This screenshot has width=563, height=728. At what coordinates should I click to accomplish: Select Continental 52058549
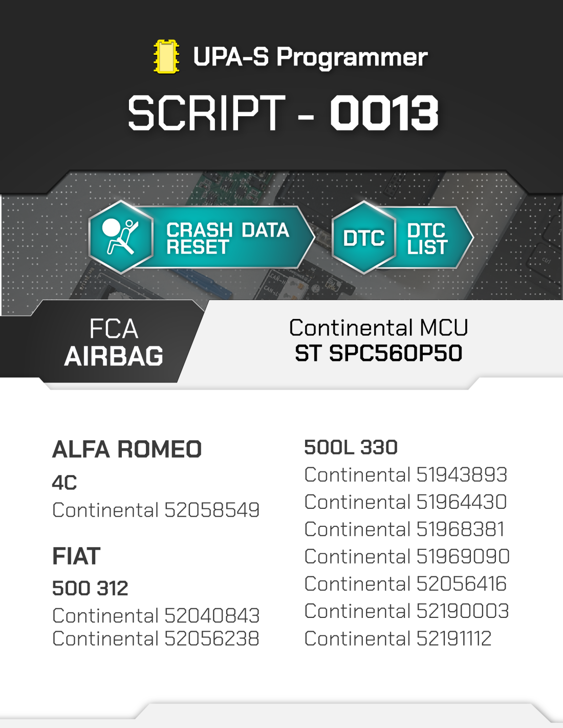(x=156, y=510)
